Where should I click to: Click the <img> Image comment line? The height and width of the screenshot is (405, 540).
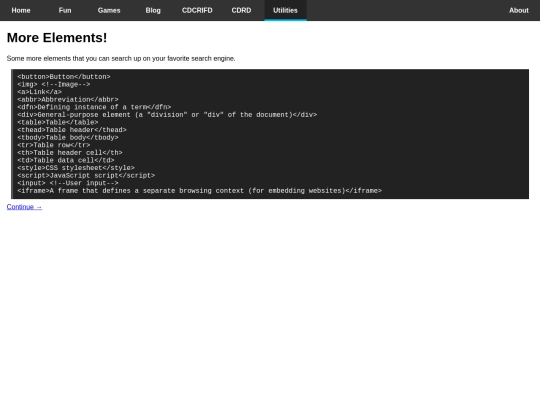(54, 84)
